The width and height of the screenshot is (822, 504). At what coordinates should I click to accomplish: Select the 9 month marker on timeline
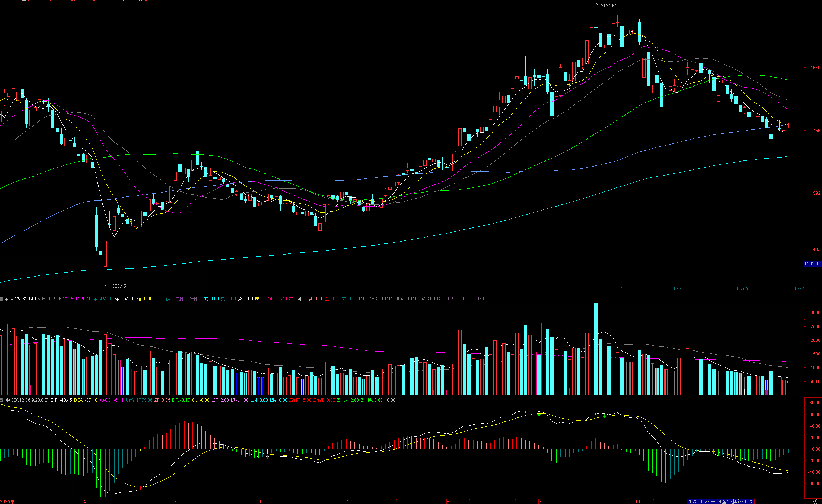pyautogui.click(x=540, y=501)
